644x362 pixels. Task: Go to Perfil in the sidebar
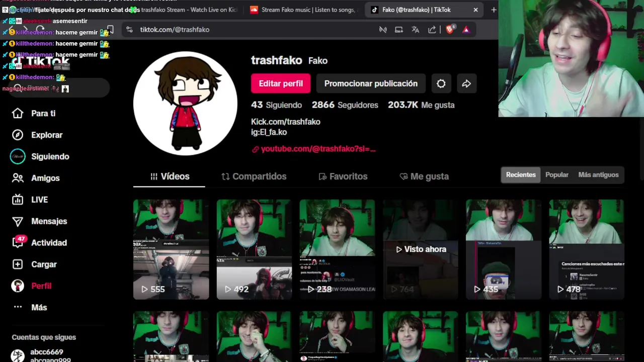pos(31,286)
